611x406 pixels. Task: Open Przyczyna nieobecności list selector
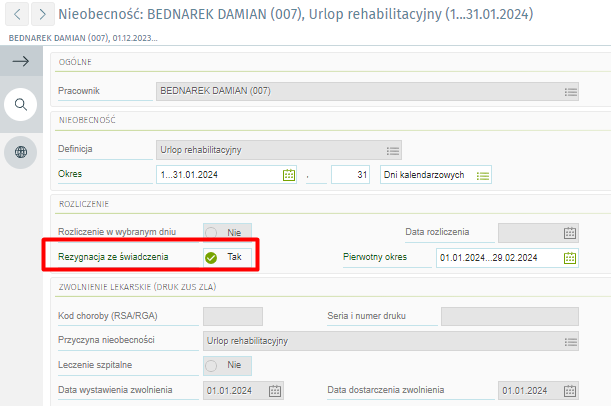570,341
